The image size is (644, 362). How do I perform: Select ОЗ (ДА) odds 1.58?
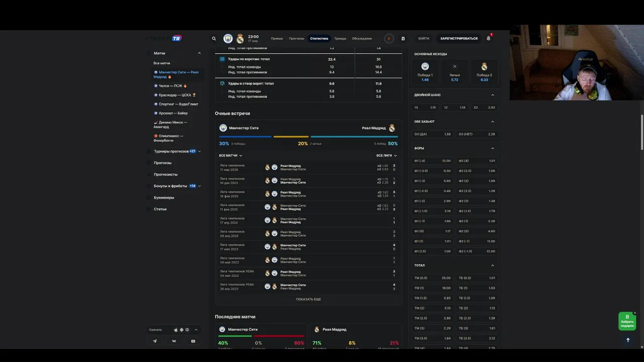click(x=433, y=134)
